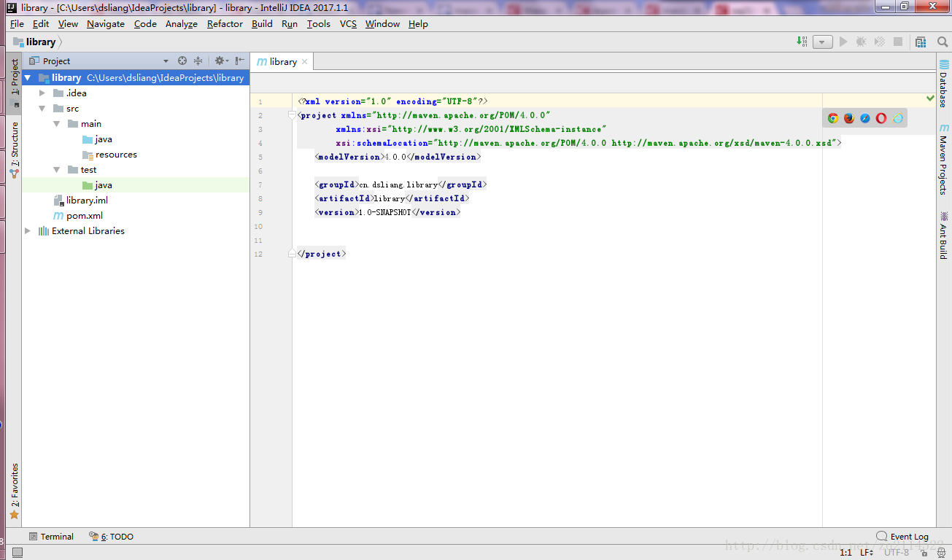Open the Refactor menu

(x=225, y=24)
